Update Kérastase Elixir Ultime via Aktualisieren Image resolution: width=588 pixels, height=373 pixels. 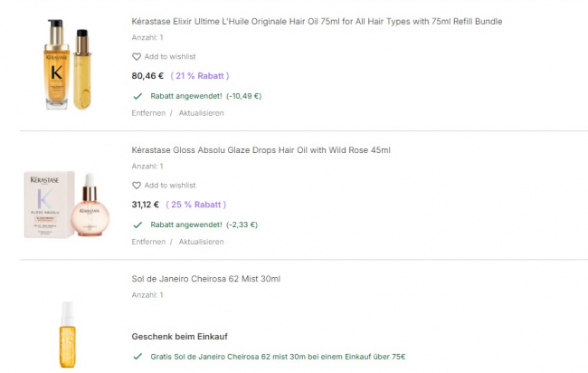click(x=201, y=113)
